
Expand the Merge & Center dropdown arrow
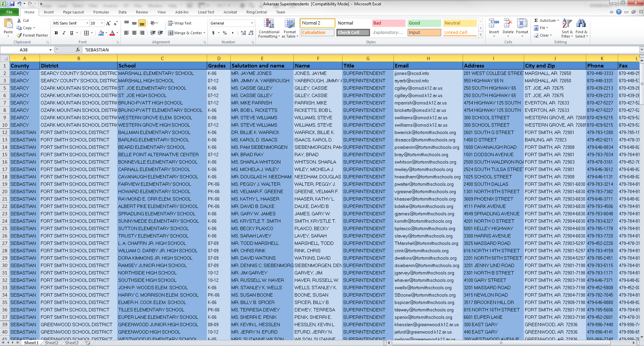(x=204, y=33)
